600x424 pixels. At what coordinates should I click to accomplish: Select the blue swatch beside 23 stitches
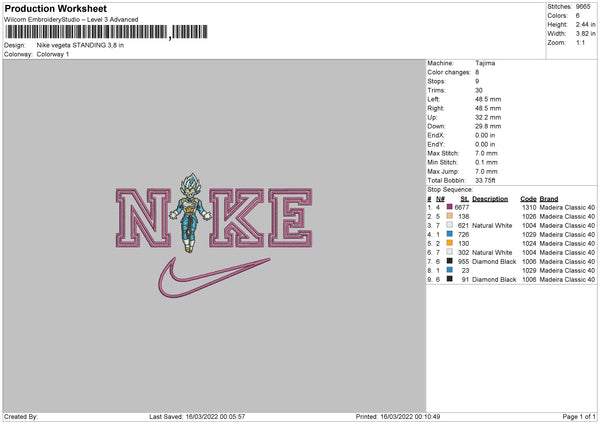450,270
